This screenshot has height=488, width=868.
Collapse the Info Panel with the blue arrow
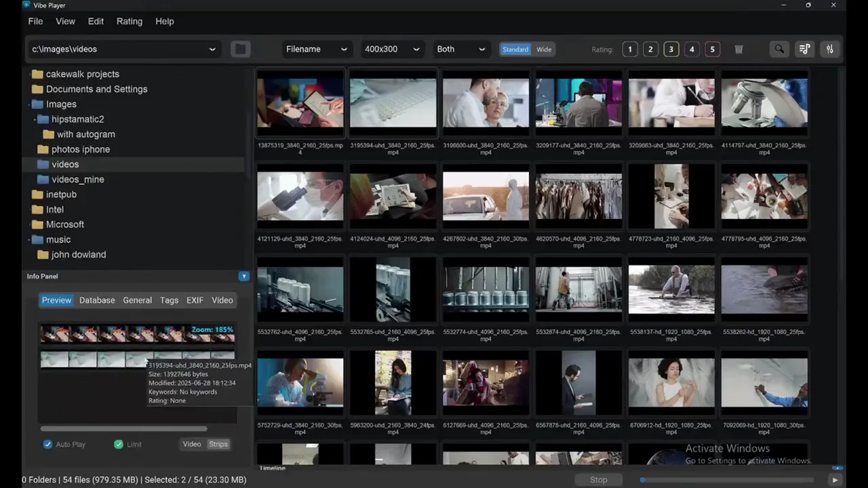tap(244, 277)
